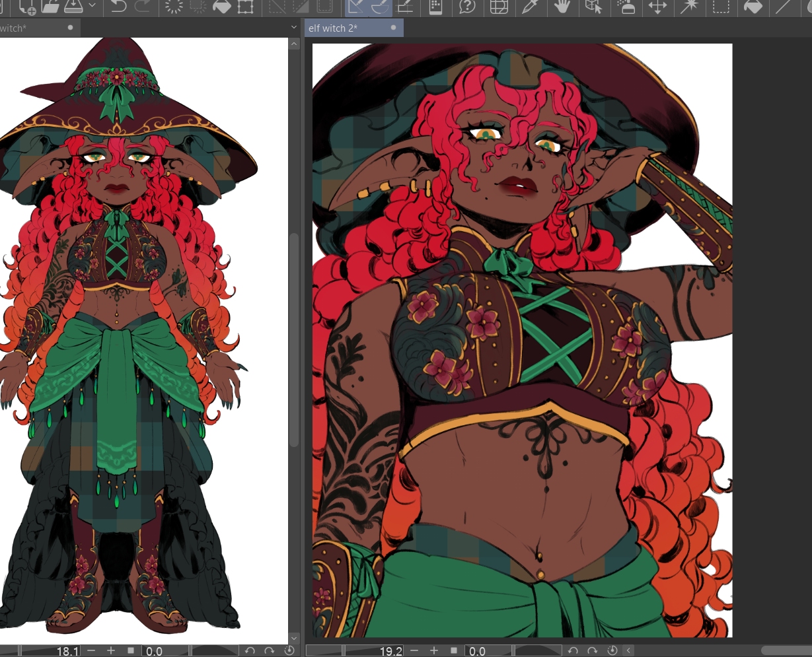Switch to the 'elf witch 2*' tab

point(333,28)
